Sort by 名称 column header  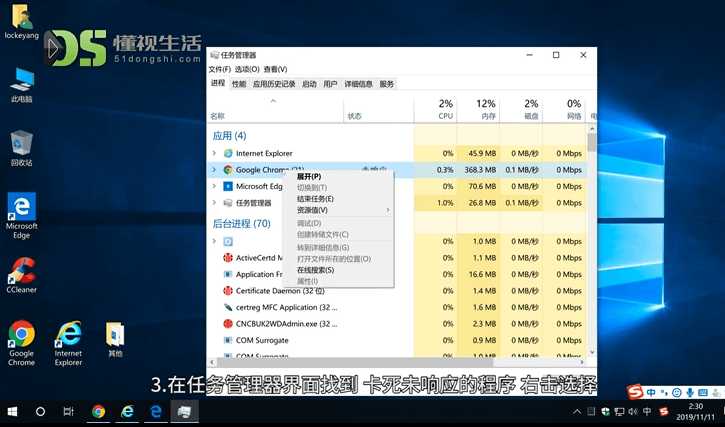(x=275, y=109)
